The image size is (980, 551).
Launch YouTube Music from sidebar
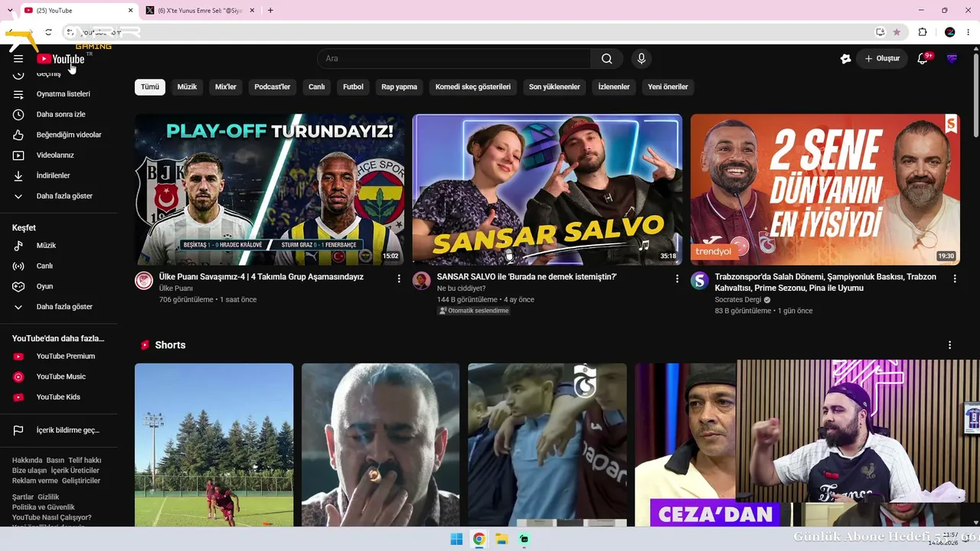[x=63, y=377]
